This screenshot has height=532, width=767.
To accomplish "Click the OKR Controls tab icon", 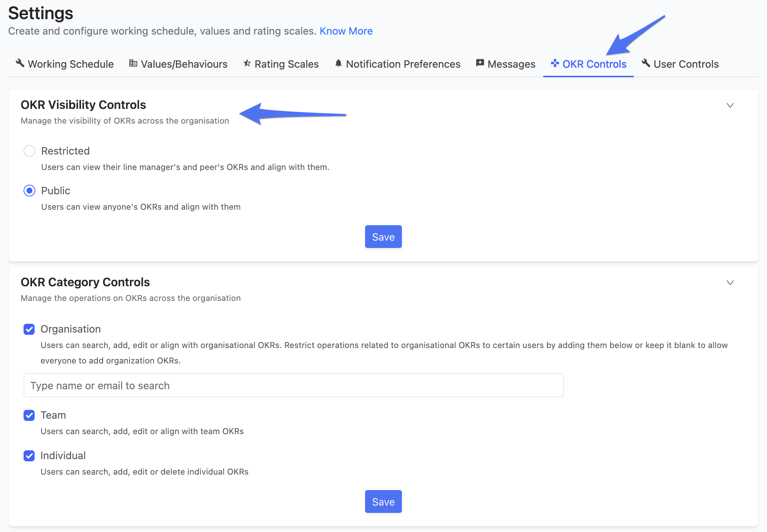I will (x=555, y=63).
